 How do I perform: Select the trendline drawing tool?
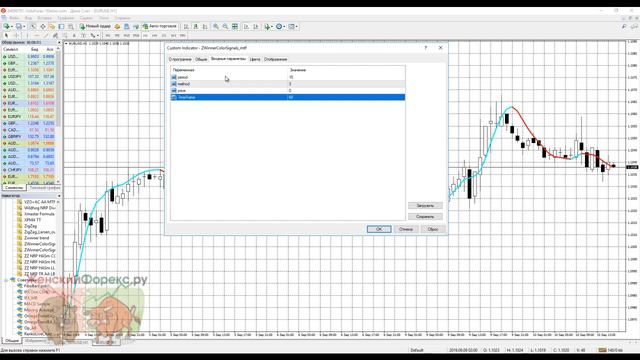(46, 36)
